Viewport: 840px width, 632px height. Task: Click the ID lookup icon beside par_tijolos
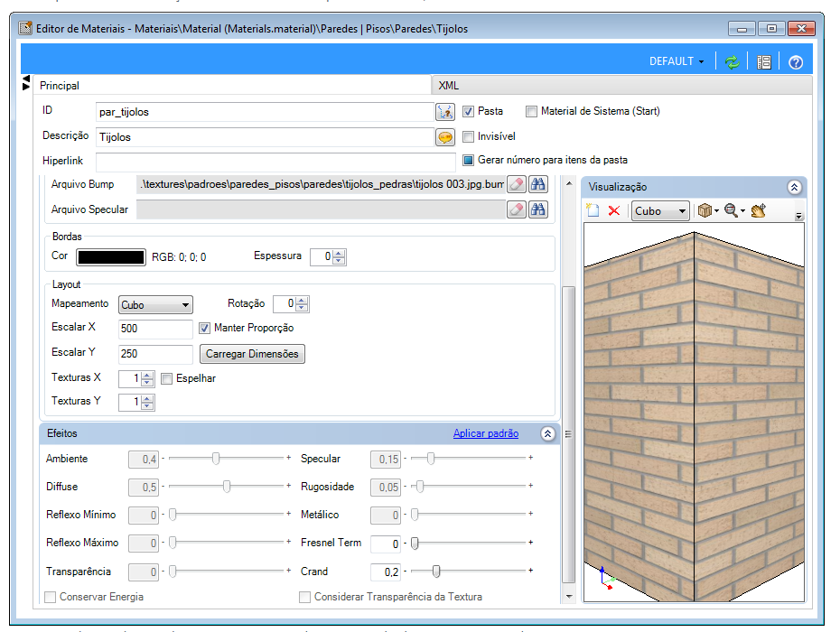[x=445, y=111]
